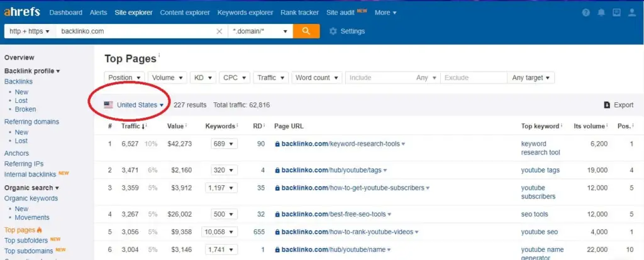Click the Ahrefs logo
The width and height of the screenshot is (644, 260).
click(23, 12)
